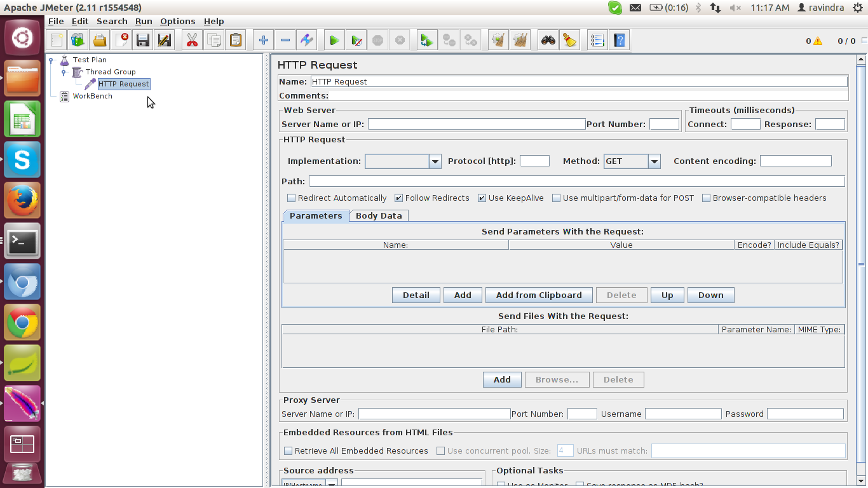Click the Add from Clipboard button
868x488 pixels.
(539, 295)
